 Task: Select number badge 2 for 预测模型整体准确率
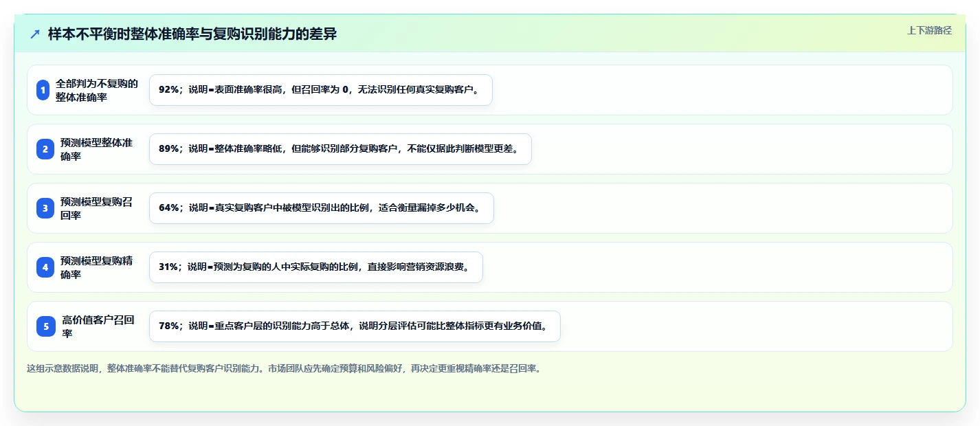(45, 149)
